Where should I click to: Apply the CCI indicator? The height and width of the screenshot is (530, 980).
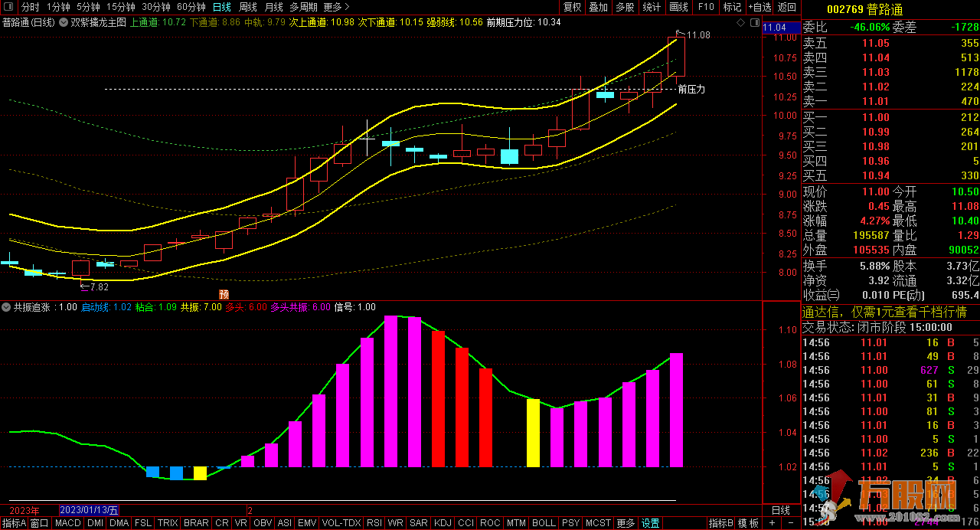(465, 523)
